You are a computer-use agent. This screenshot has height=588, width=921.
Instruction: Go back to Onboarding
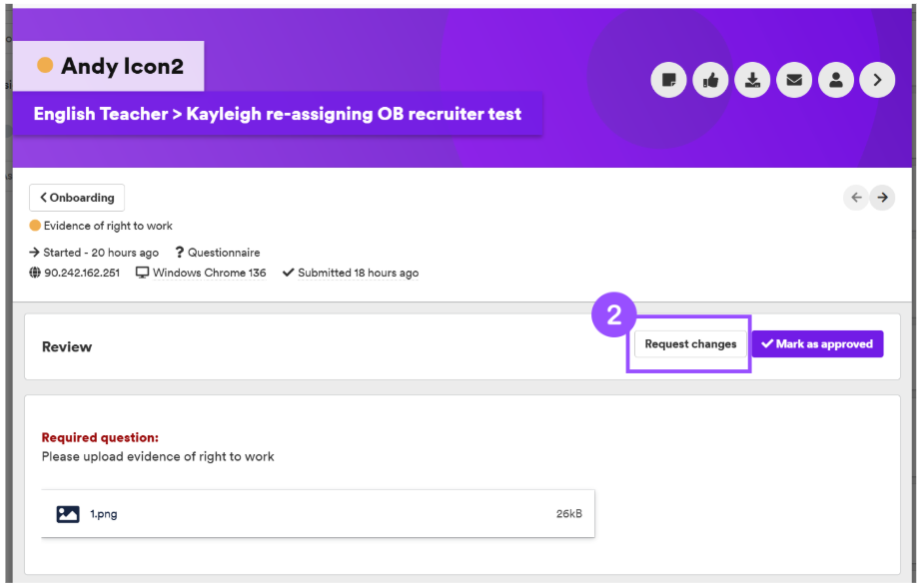point(77,198)
